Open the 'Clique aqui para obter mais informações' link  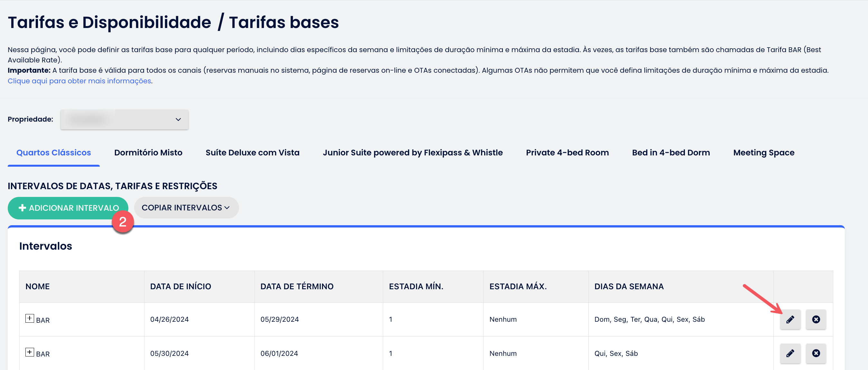79,81
